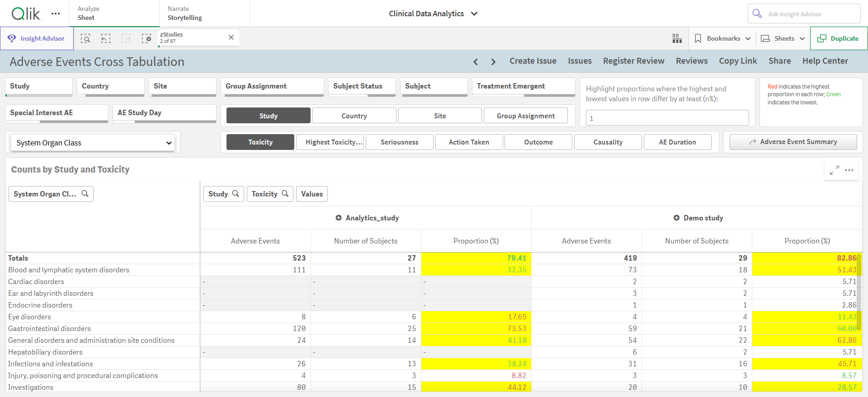868x397 pixels.
Task: Click the highlighted 79.41 proportion cell
Action: [476, 258]
